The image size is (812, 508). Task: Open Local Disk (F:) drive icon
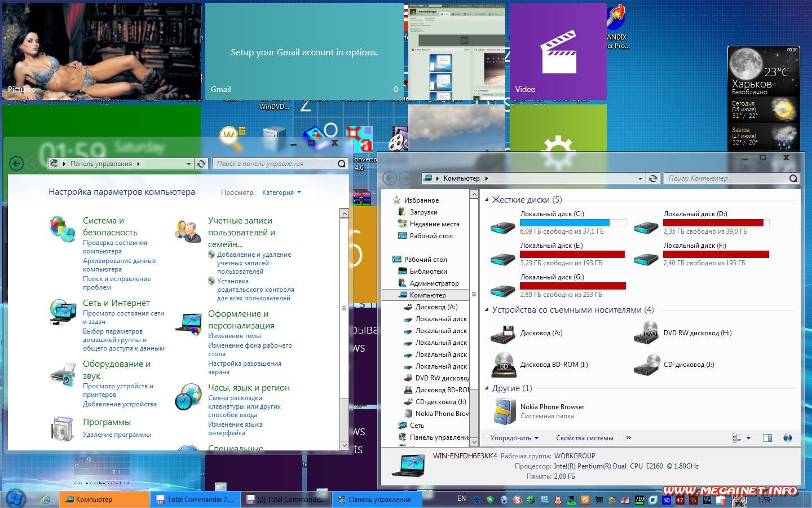point(646,260)
